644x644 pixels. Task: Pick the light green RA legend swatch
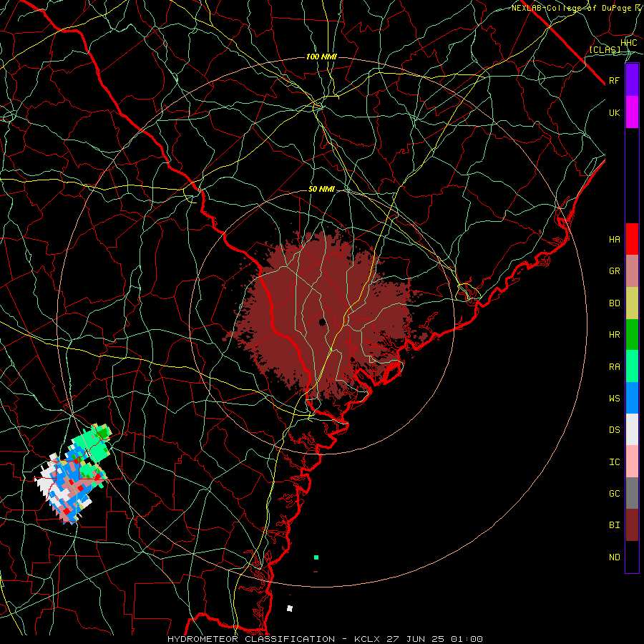point(632,366)
